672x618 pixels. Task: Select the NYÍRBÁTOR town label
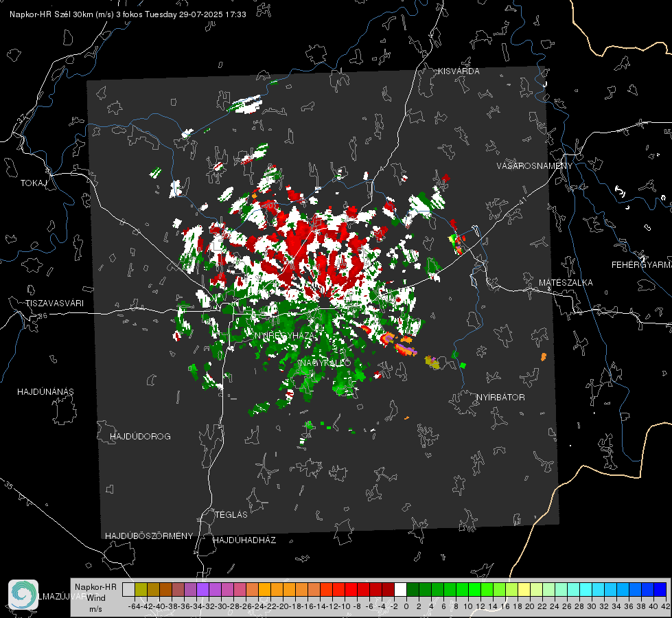pos(500,398)
